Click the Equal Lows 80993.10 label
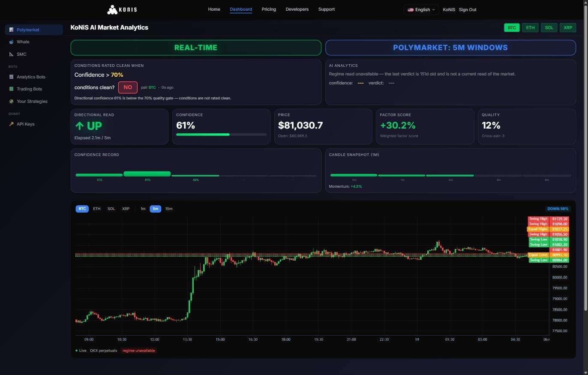The width and height of the screenshot is (588, 375). click(x=549, y=255)
